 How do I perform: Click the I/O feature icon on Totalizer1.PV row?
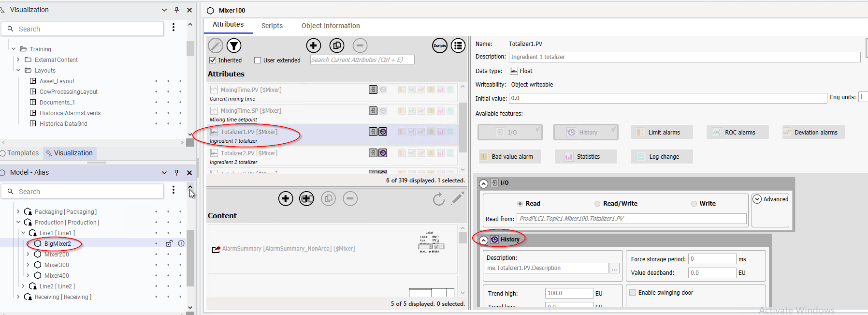(373, 132)
